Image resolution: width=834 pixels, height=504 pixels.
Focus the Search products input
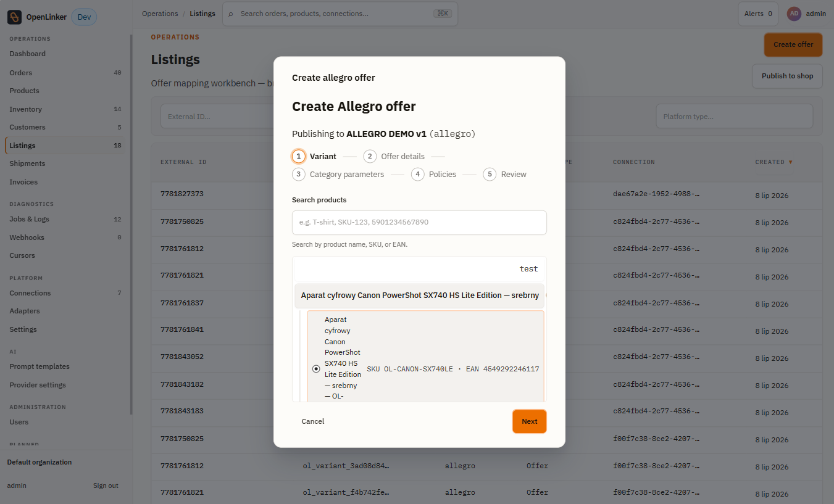(419, 222)
